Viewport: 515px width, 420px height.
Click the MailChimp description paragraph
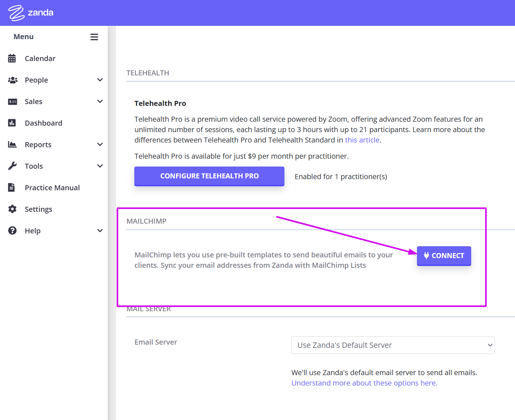click(264, 260)
